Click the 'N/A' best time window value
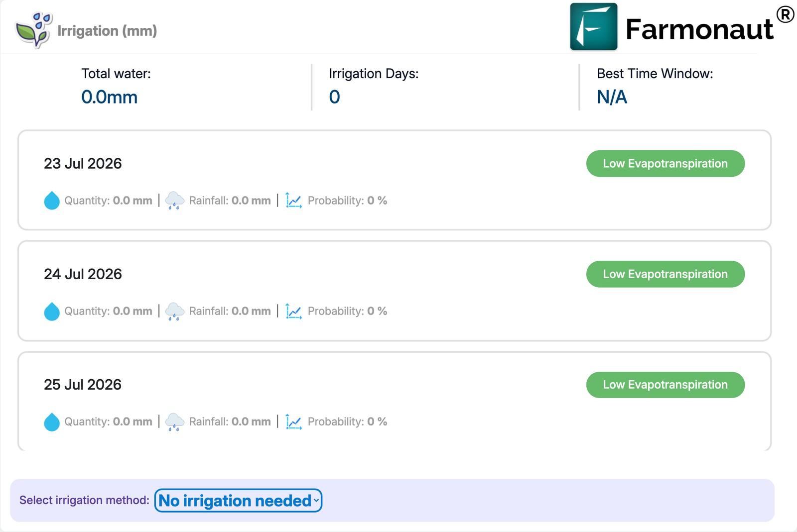The height and width of the screenshot is (532, 797). pos(612,97)
